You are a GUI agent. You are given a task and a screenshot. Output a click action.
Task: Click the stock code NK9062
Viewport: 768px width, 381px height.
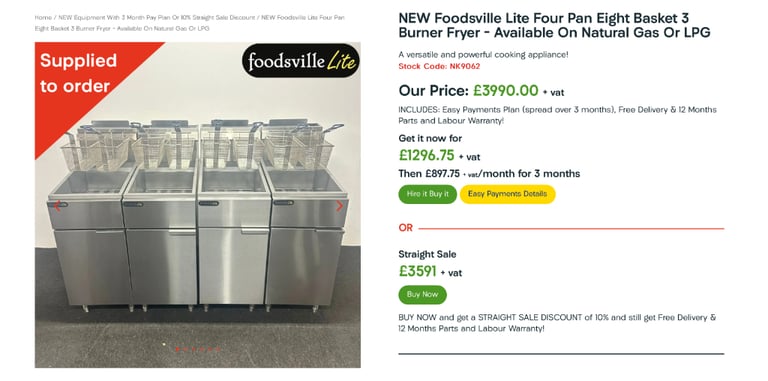tap(439, 67)
